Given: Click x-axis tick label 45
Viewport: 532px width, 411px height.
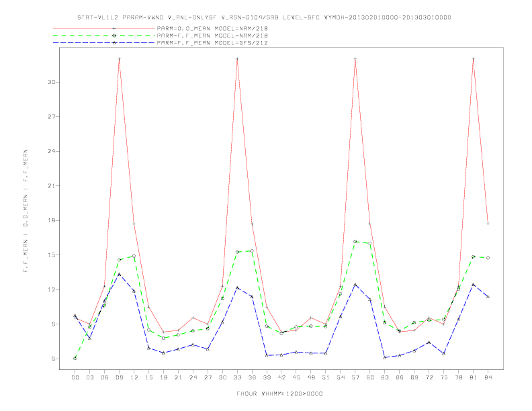Looking at the screenshot, I should tap(296, 377).
